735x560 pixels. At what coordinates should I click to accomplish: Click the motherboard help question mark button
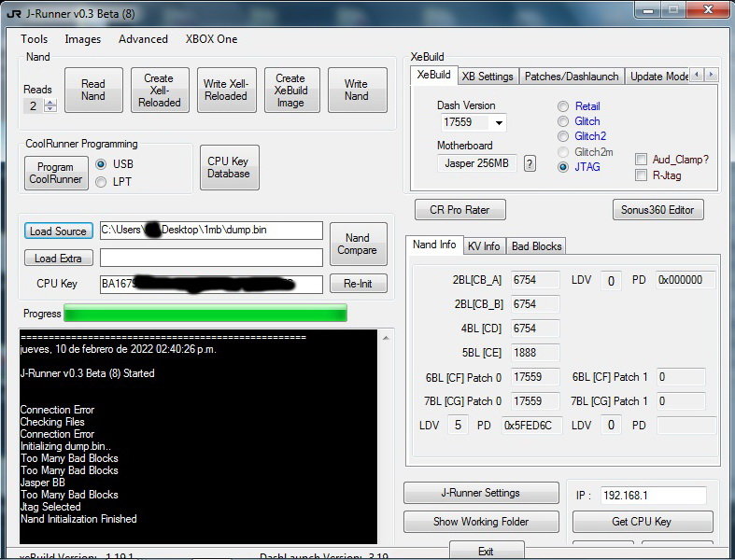(x=530, y=163)
